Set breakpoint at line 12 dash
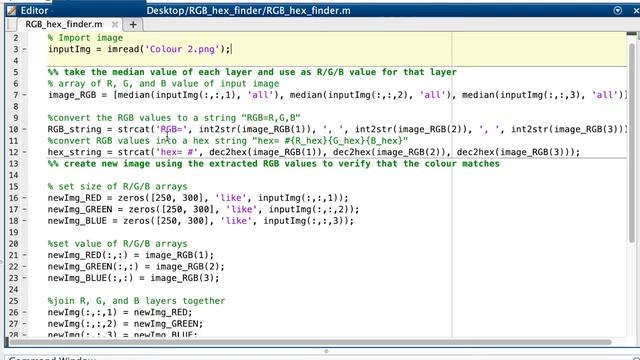The height and width of the screenshot is (360, 640). point(24,152)
